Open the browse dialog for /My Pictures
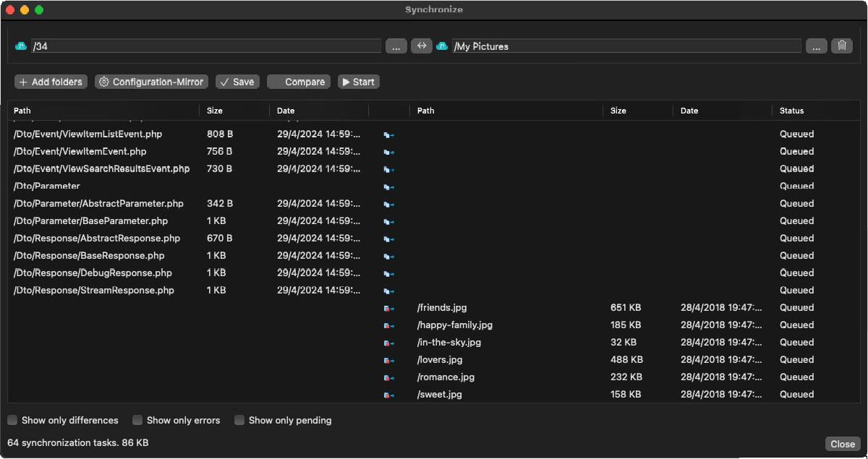Screen dimensions: 868x459 click(x=816, y=46)
